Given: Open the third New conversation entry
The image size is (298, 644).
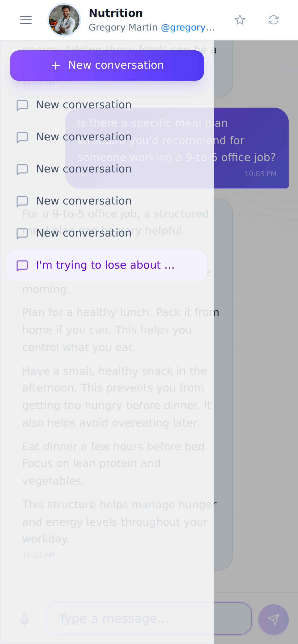Looking at the screenshot, I should pyautogui.click(x=107, y=169).
